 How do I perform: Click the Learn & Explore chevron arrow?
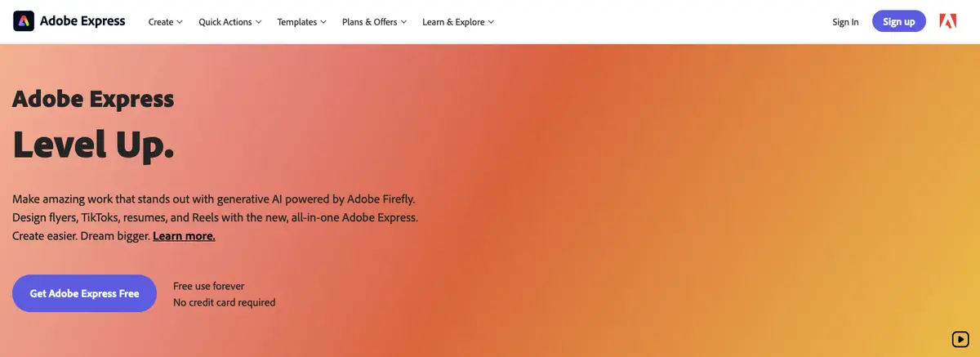[x=491, y=22]
